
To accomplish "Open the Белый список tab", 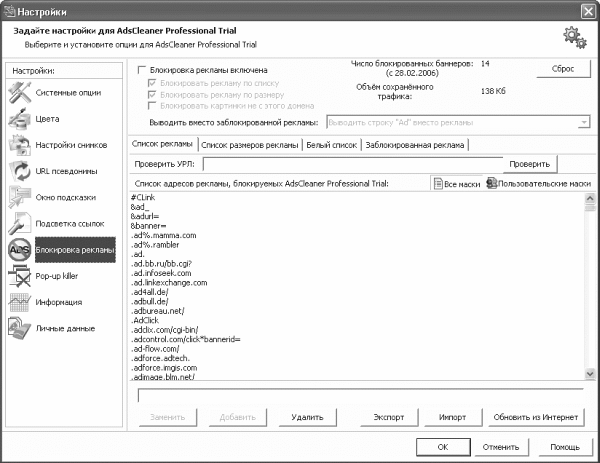I will (332, 145).
